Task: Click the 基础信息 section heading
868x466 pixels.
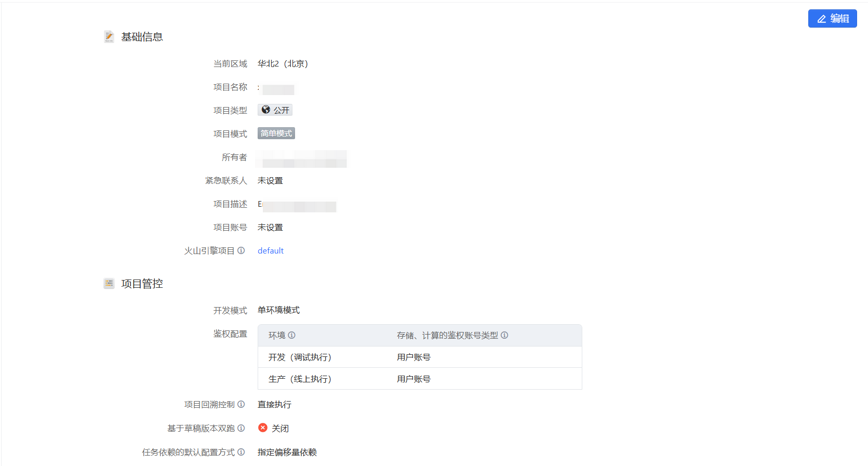Action: [x=142, y=37]
